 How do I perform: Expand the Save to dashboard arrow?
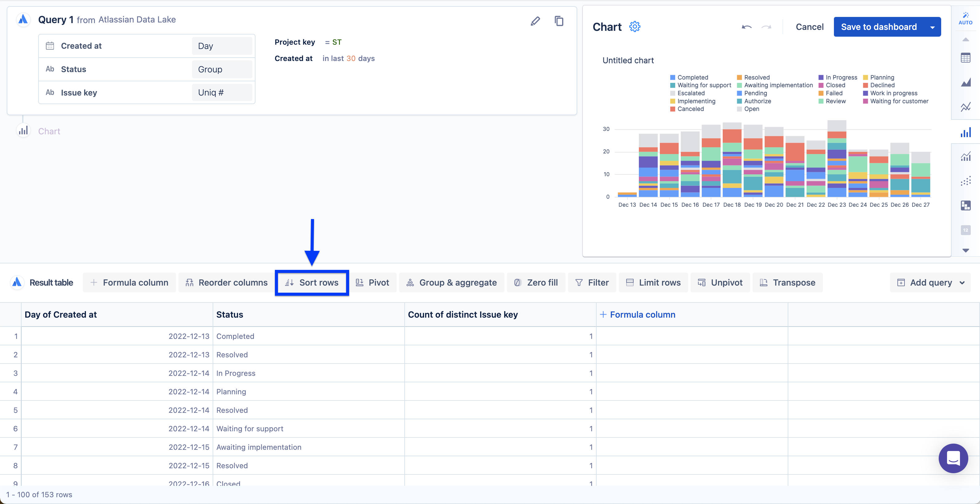click(x=932, y=27)
